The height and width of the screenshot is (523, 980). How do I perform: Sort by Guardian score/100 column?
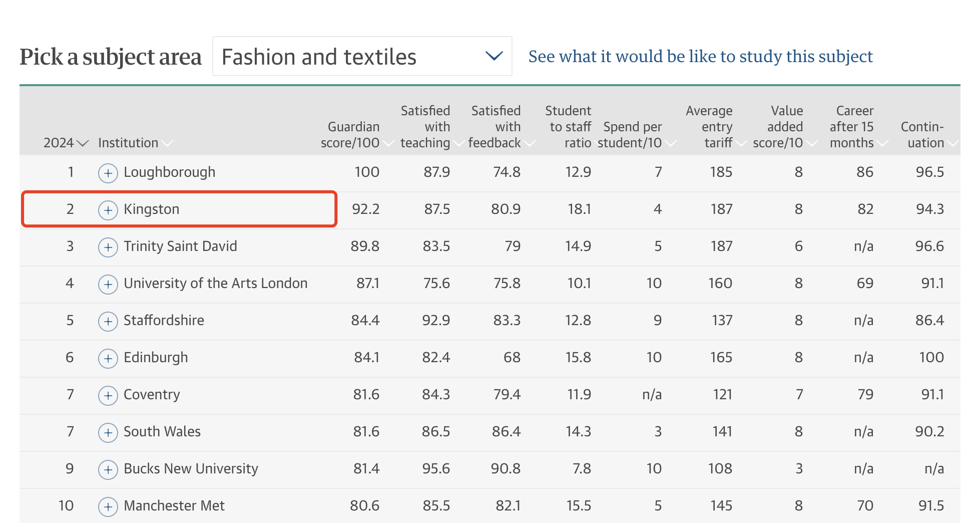click(356, 135)
